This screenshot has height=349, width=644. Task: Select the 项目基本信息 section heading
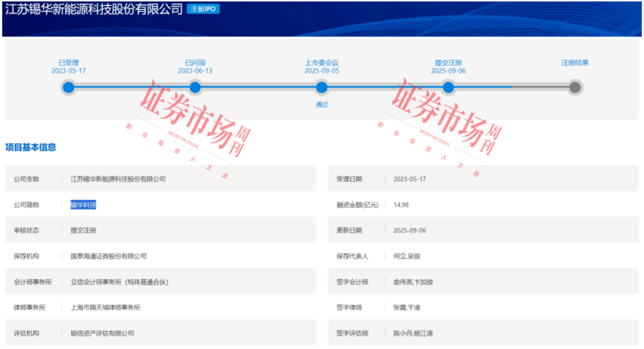tap(31, 147)
